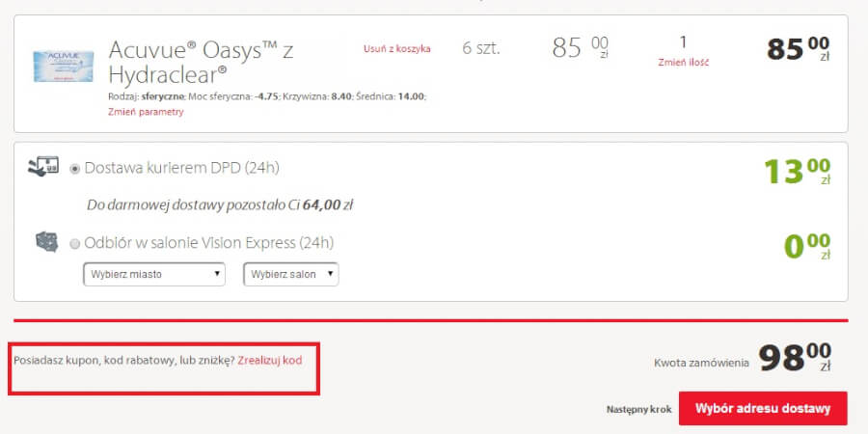Click the Odbiór w salonie Vision Express label
The height and width of the screenshot is (434, 868).
coord(209,243)
